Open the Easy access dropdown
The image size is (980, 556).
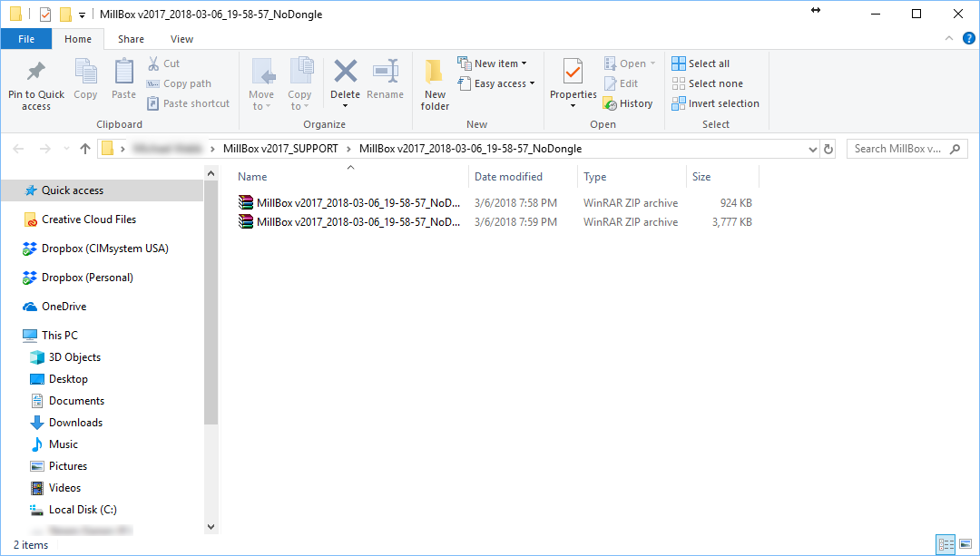(496, 83)
